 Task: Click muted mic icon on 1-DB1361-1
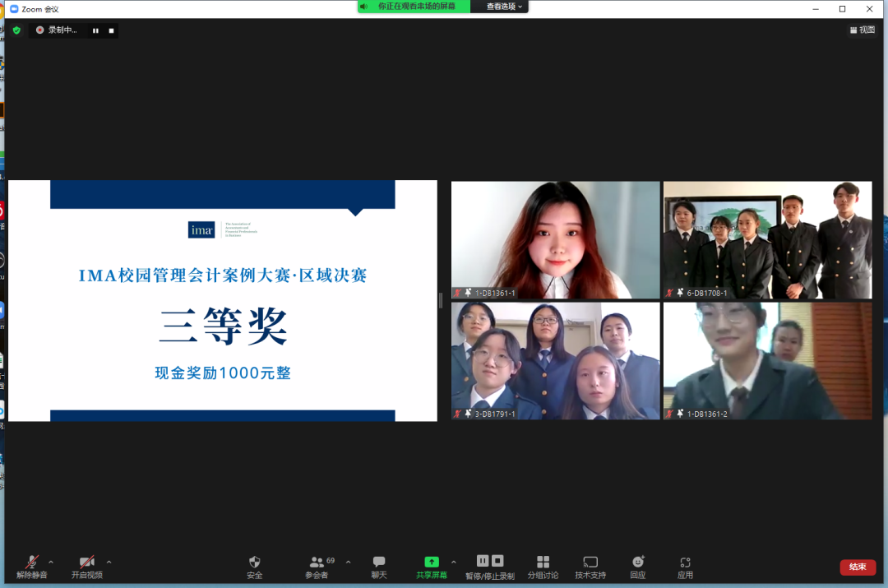457,293
